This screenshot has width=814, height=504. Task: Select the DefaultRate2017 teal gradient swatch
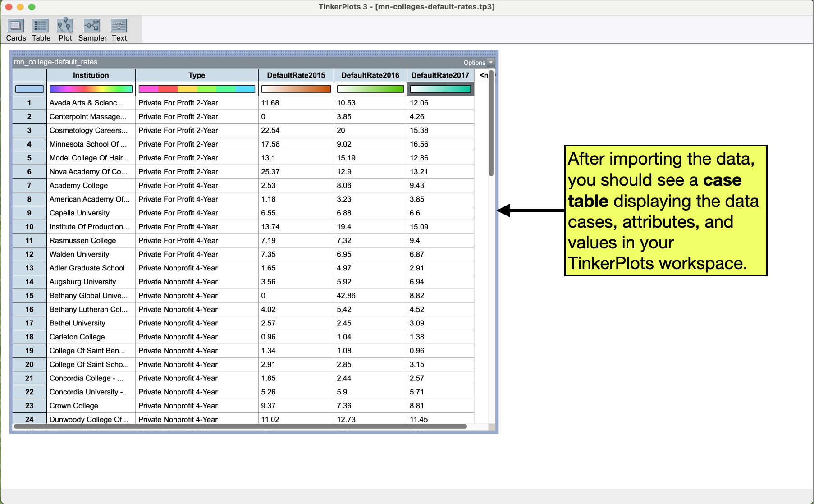(440, 89)
